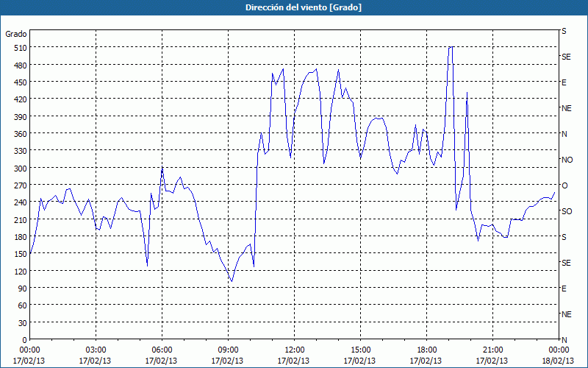Click the "SE" compass label at the 120 gridline

coord(566,263)
